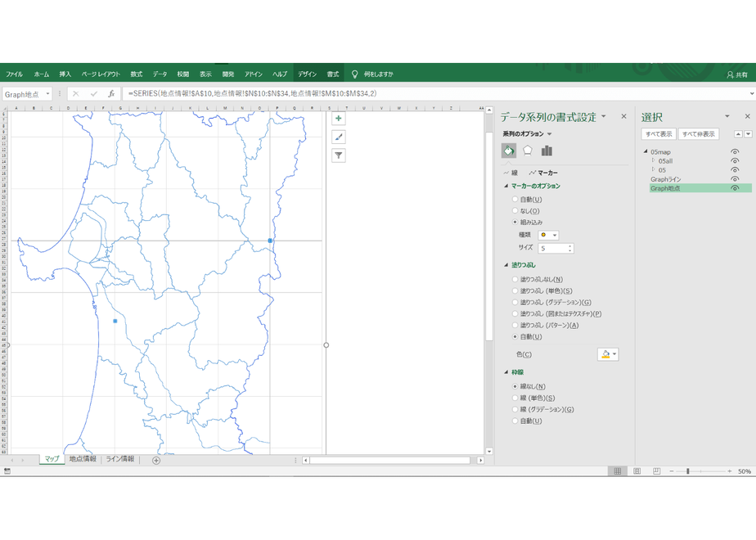This screenshot has width=756, height=540.
Task: Move selection down with the arrow button
Action: 748,134
